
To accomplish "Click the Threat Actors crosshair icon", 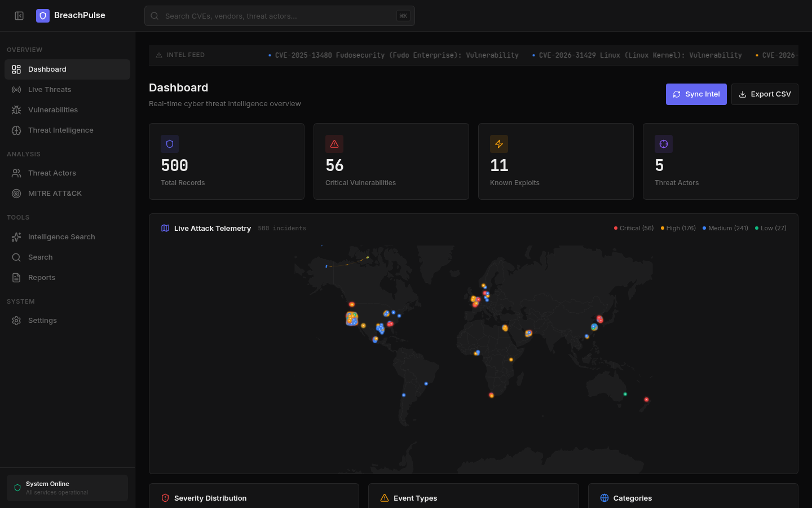I will coord(664,144).
